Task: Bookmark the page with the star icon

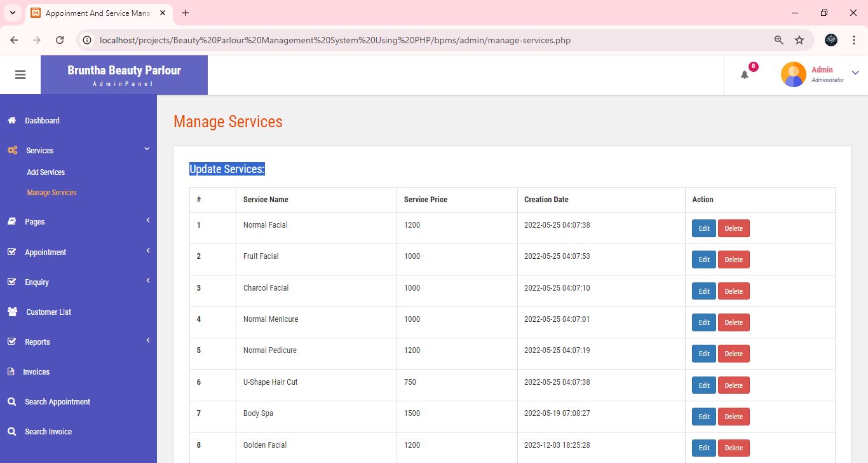Action: [x=799, y=39]
